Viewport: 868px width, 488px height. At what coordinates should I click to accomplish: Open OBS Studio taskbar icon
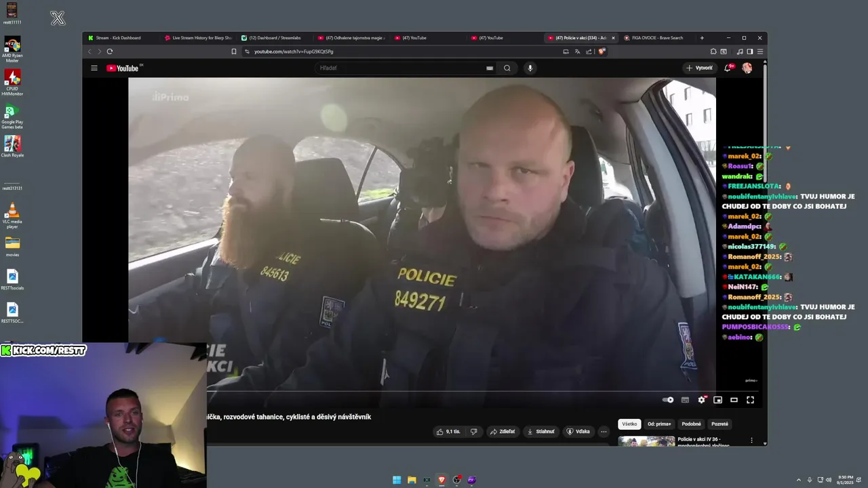click(456, 480)
